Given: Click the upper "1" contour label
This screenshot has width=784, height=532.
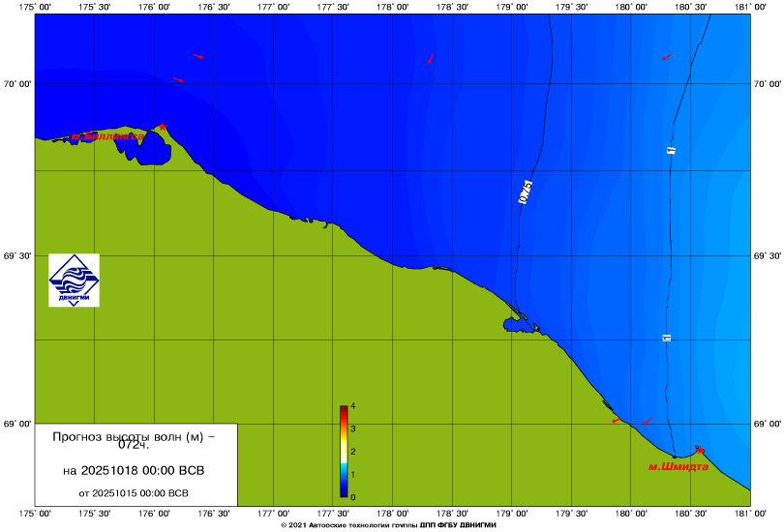Looking at the screenshot, I should point(670,150).
